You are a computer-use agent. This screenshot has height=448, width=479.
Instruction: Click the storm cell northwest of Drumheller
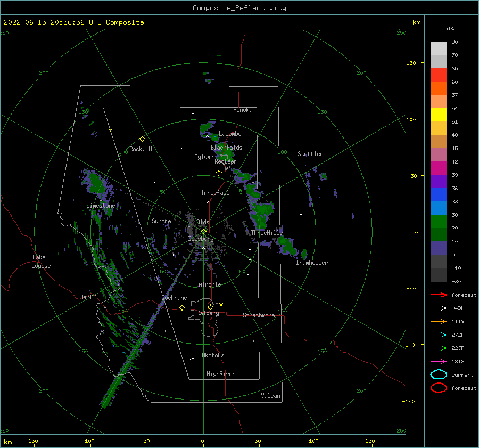tap(287, 246)
